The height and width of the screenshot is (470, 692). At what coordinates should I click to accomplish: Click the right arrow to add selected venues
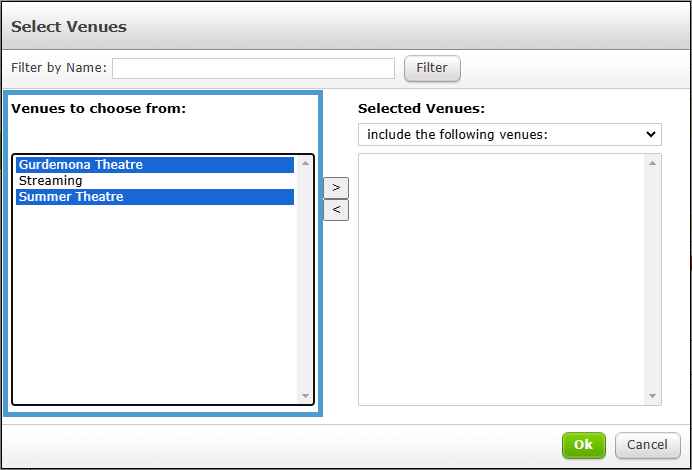(336, 188)
